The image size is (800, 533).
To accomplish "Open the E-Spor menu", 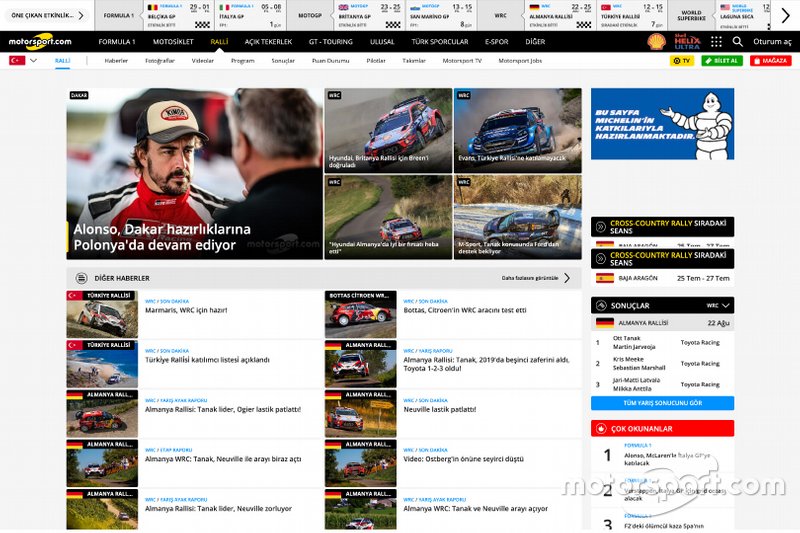I will [496, 42].
